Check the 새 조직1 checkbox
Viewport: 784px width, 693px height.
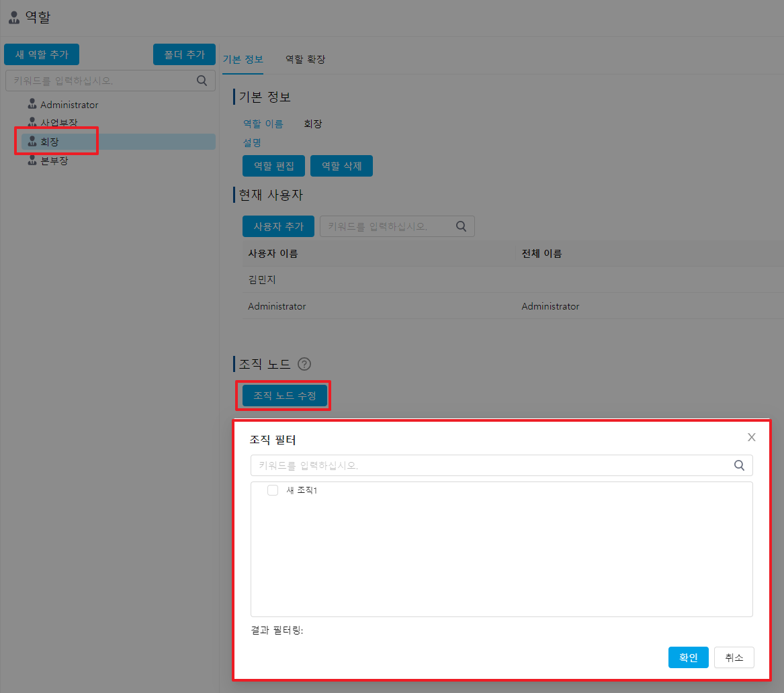pos(273,490)
